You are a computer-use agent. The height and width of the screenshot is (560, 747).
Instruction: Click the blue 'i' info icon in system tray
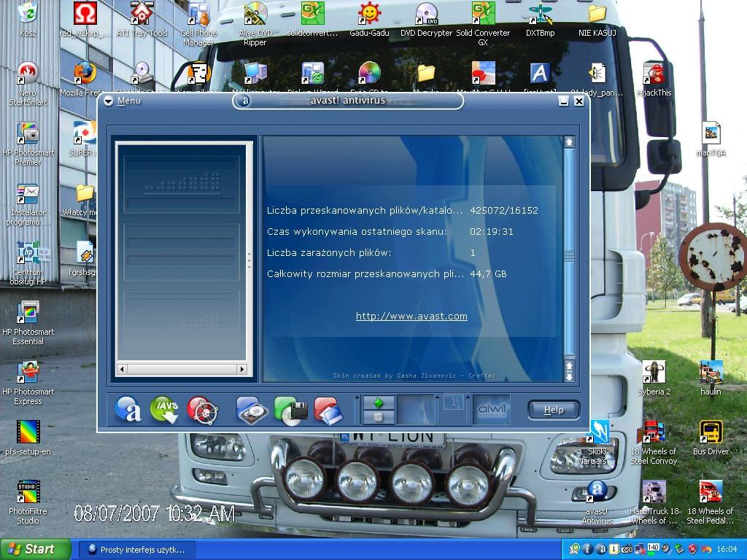coord(588,549)
